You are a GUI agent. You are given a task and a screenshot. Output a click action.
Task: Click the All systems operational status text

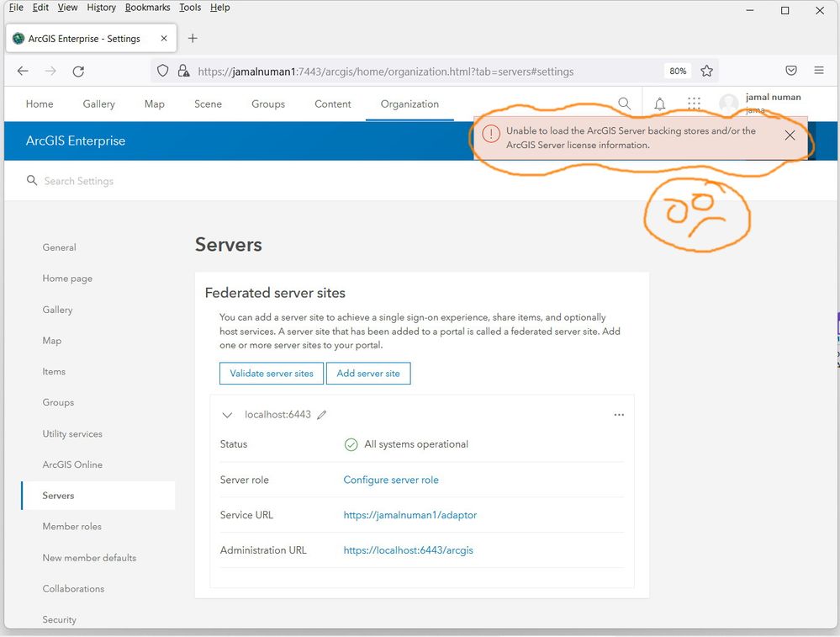point(416,444)
